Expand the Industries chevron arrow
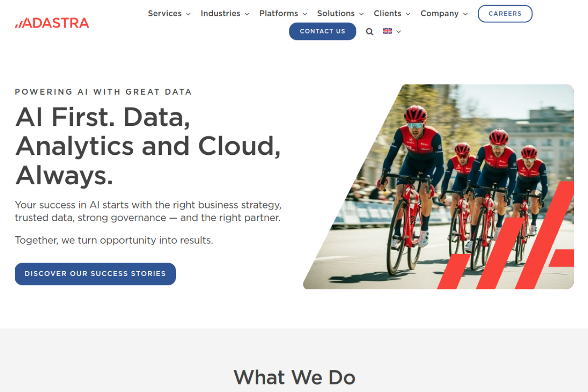The height and width of the screenshot is (392, 588). (x=247, y=14)
